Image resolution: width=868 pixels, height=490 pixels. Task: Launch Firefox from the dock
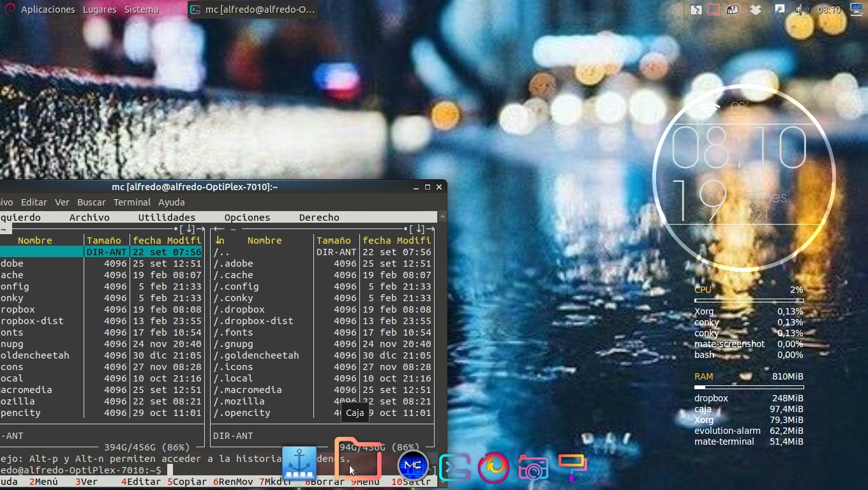pyautogui.click(x=493, y=468)
